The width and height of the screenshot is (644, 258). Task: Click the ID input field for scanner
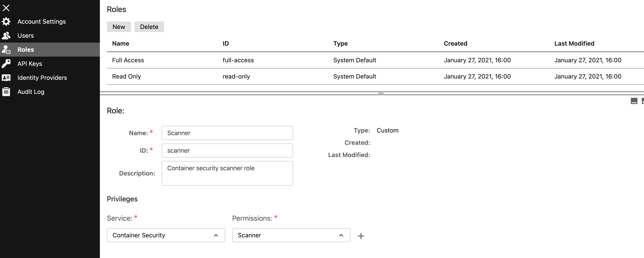pos(227,150)
